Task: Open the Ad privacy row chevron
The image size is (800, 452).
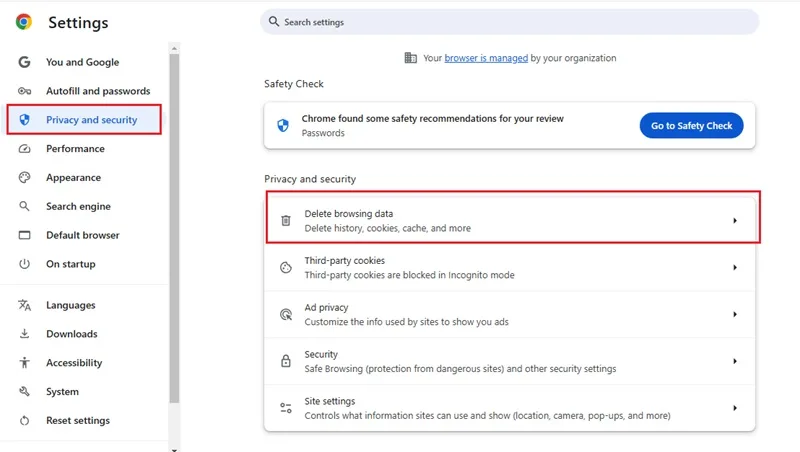Action: tap(735, 314)
